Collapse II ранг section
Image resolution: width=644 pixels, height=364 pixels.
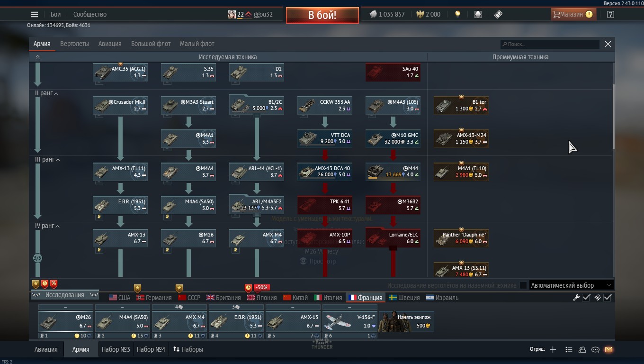point(46,93)
